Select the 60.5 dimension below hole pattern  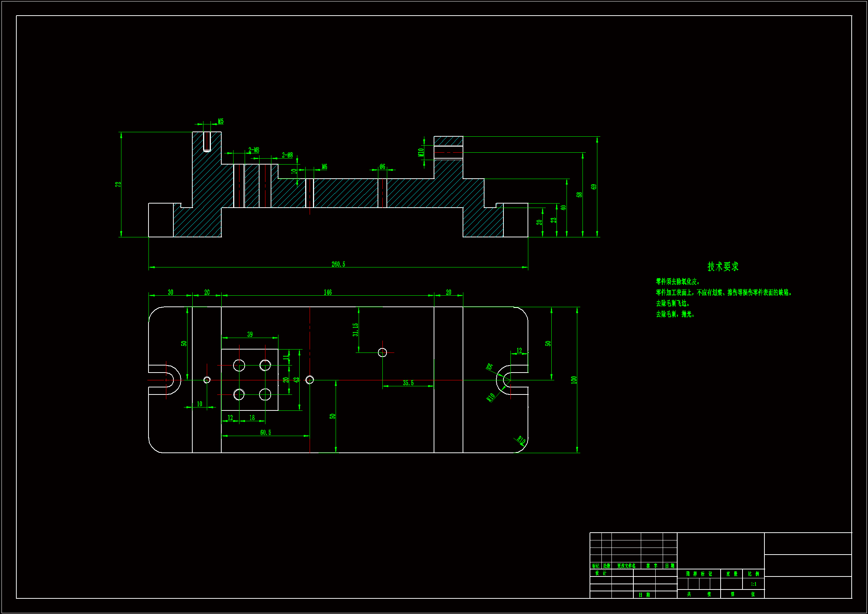(265, 432)
